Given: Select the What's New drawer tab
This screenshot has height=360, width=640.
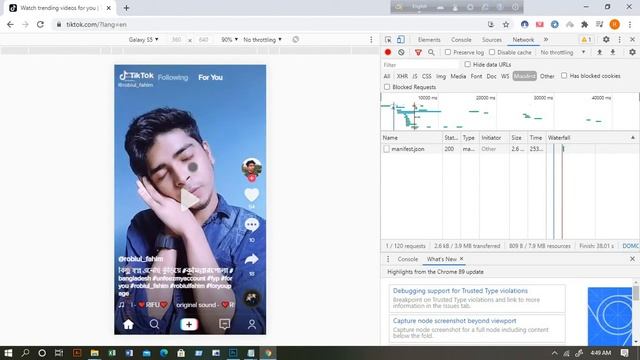Looking at the screenshot, I should (441, 259).
